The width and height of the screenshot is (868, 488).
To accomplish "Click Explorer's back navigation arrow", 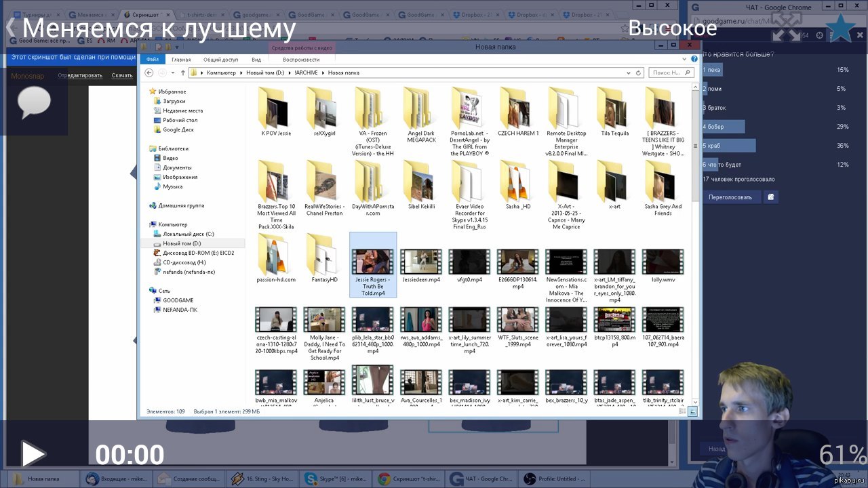I will [x=149, y=73].
